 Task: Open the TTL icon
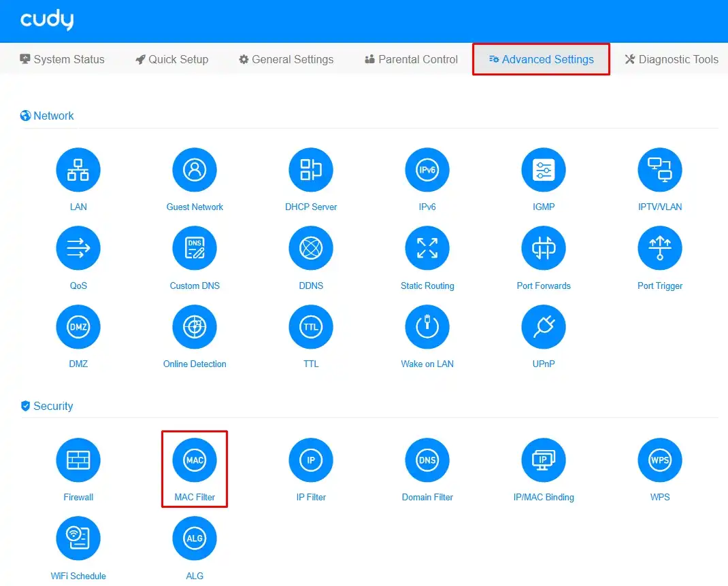tap(311, 326)
